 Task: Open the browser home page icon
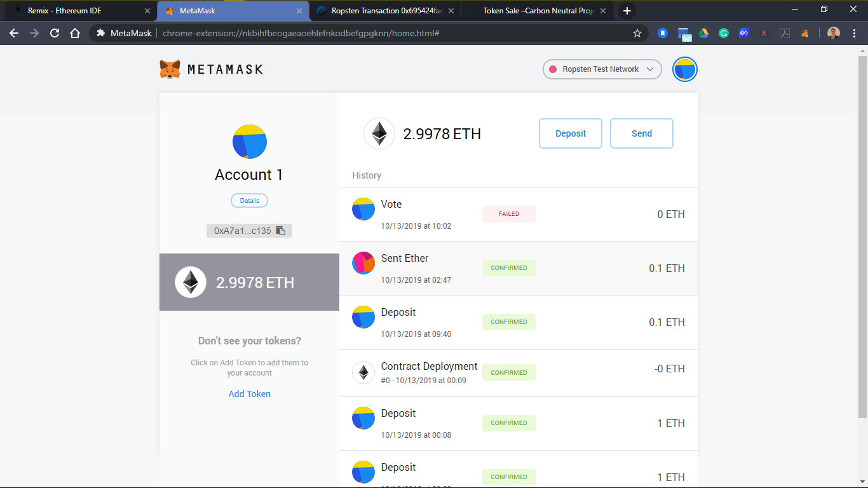pyautogui.click(x=75, y=33)
